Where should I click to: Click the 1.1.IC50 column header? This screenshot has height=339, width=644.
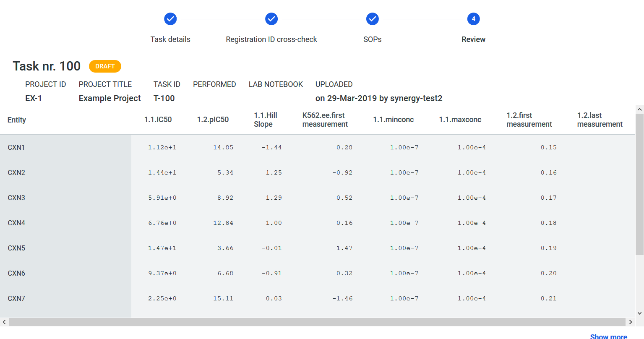point(158,120)
